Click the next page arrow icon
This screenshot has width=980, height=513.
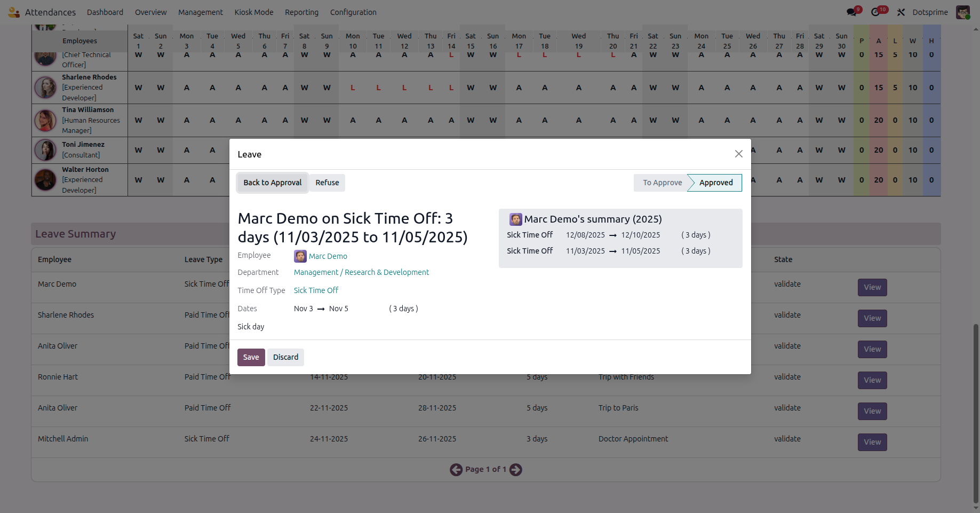(x=515, y=469)
